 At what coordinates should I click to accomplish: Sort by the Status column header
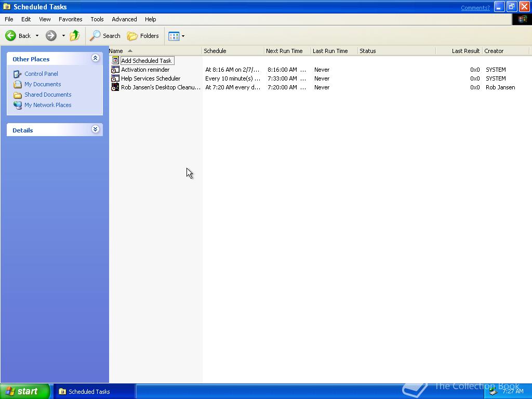396,51
